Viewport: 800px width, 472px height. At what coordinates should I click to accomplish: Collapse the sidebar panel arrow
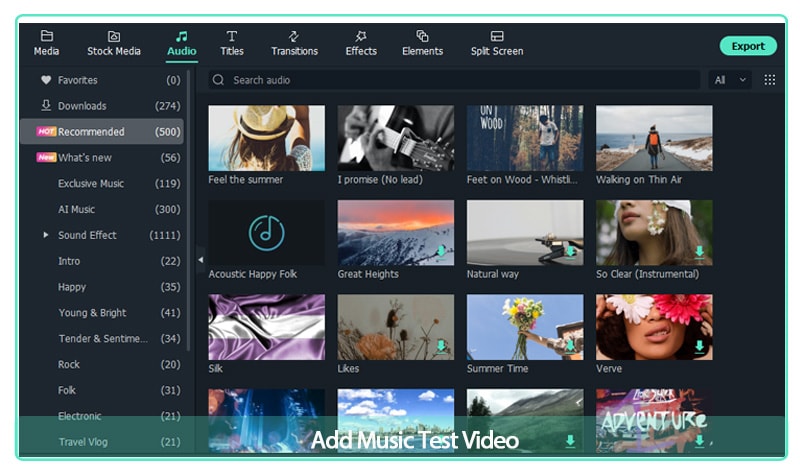(x=201, y=260)
